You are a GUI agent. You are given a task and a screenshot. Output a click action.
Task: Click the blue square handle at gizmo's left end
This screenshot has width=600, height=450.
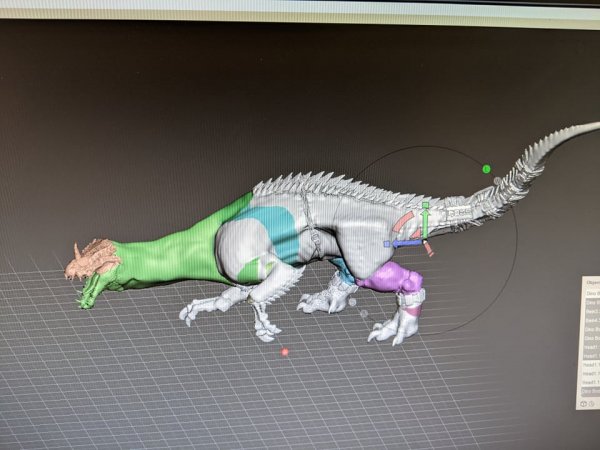point(387,243)
